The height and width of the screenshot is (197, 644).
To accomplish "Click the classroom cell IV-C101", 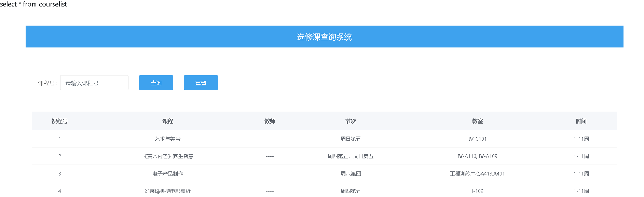I will [x=478, y=139].
